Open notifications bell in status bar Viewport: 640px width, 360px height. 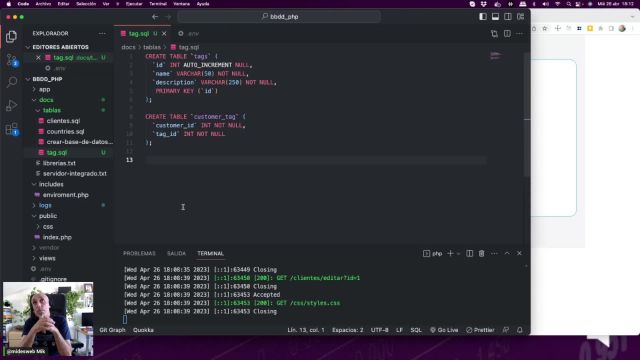click(x=520, y=330)
